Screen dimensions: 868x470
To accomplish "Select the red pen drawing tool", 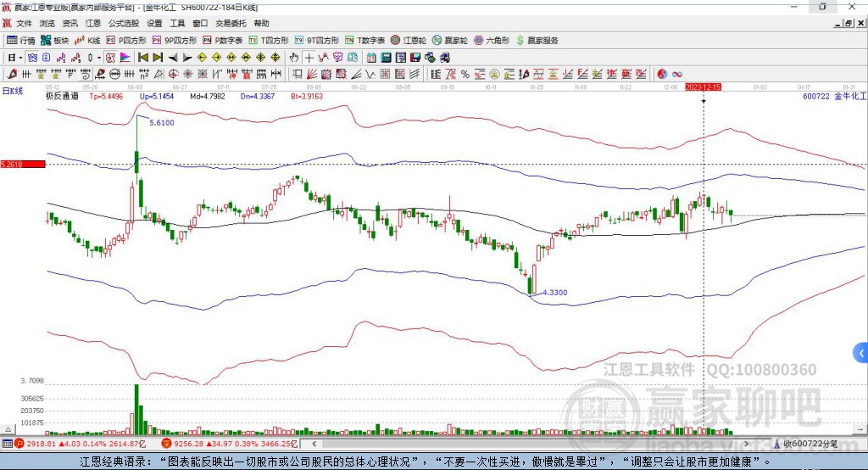I will 12,74.
